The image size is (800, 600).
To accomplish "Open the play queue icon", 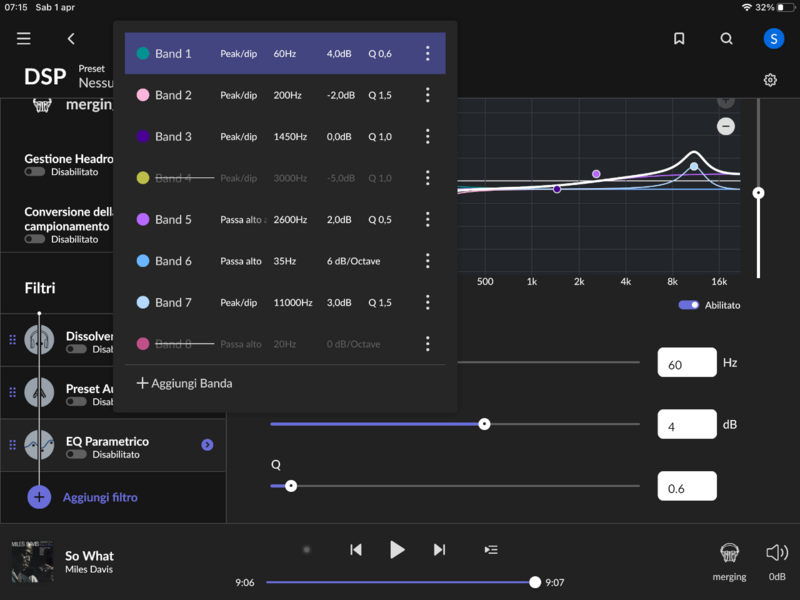I will point(490,550).
